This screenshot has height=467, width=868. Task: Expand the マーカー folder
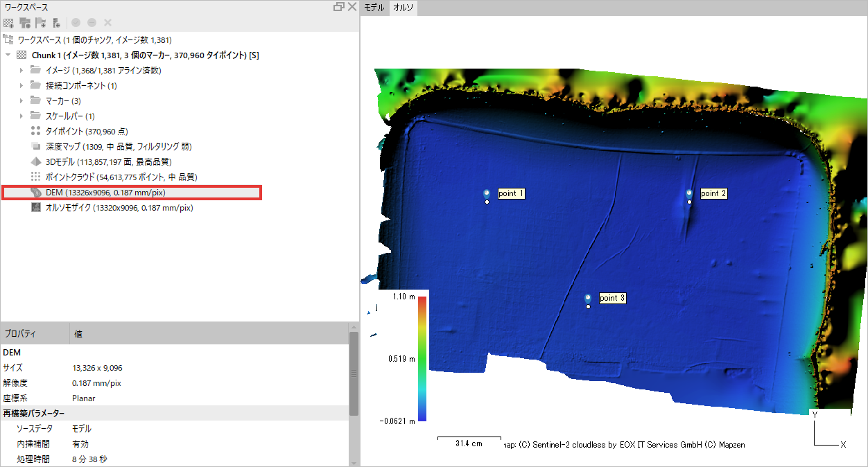tap(21, 101)
